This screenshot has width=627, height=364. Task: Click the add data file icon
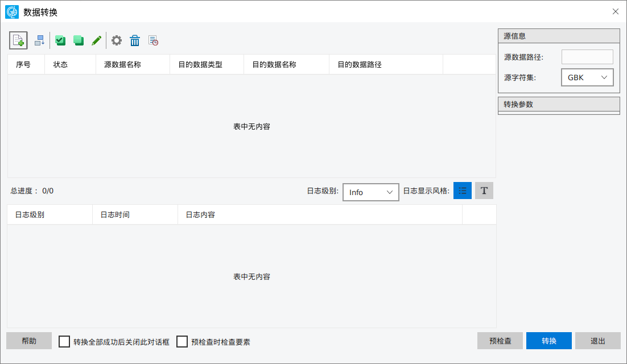(18, 40)
